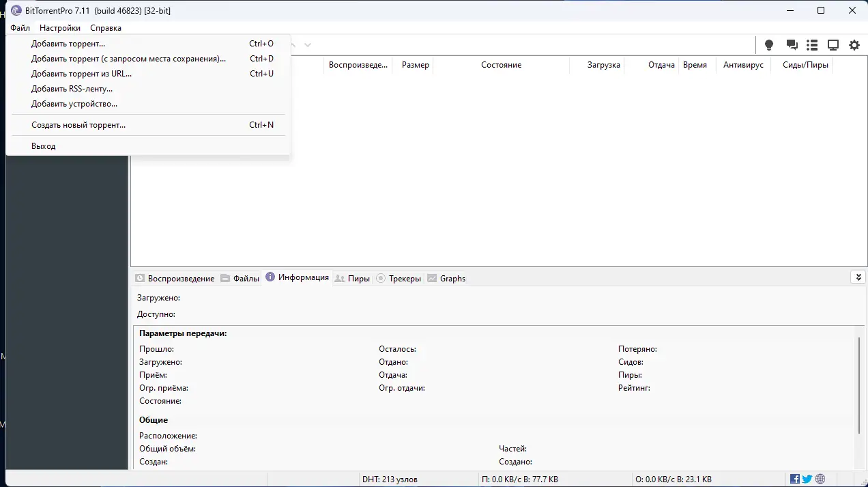Sort by the Антивирус column header
Viewport: 868px width, 487px height.
tap(743, 65)
